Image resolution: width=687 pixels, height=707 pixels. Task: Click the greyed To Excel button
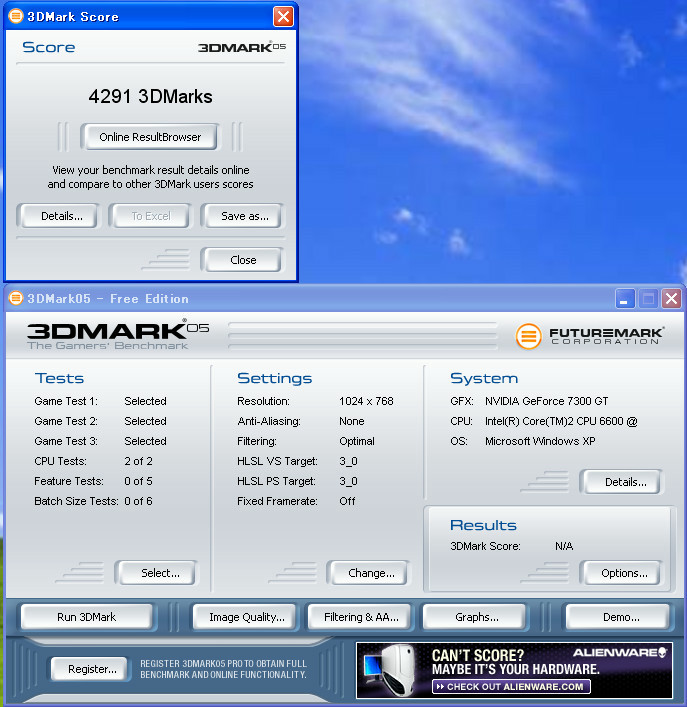pyautogui.click(x=151, y=216)
